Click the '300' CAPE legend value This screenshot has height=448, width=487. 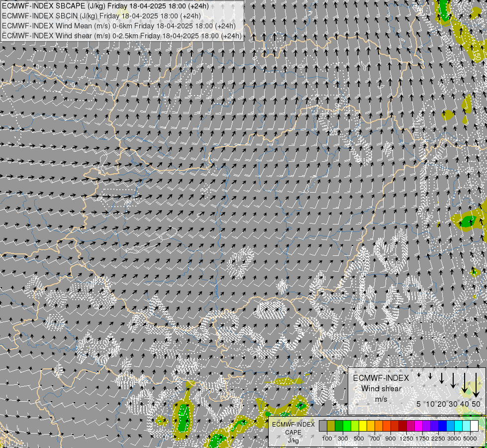point(343,439)
